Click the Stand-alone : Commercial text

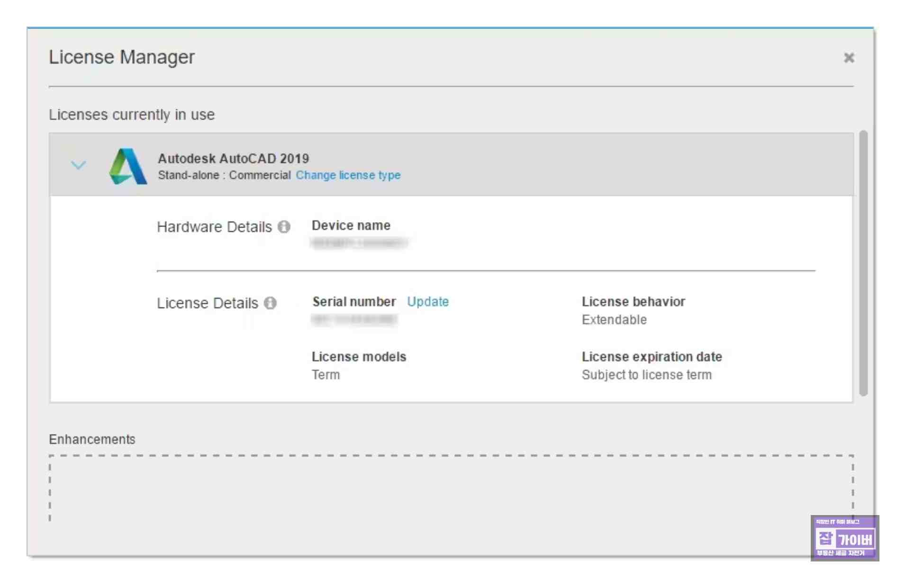(x=224, y=175)
